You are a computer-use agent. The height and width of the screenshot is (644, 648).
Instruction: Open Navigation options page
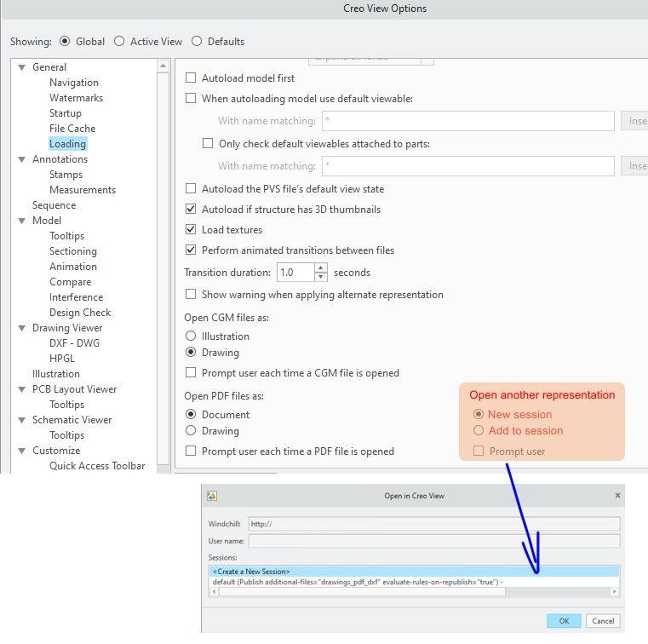coord(74,83)
